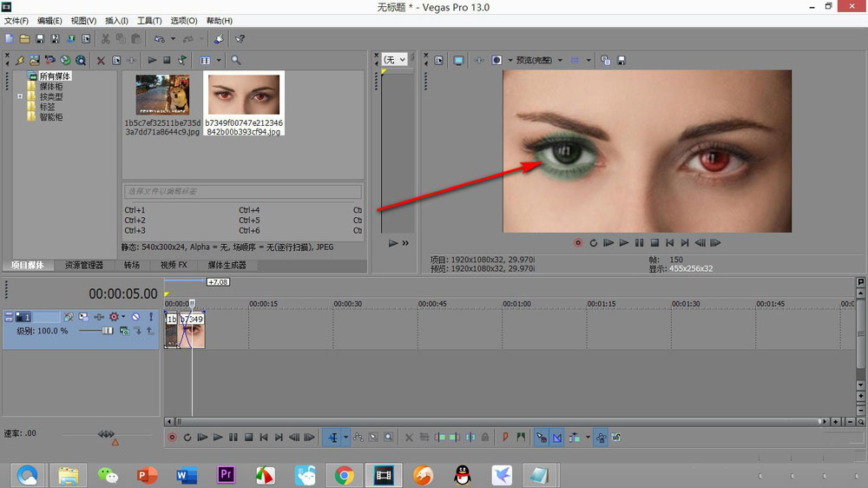
Task: Open the 选项(O) menu
Action: tap(184, 21)
